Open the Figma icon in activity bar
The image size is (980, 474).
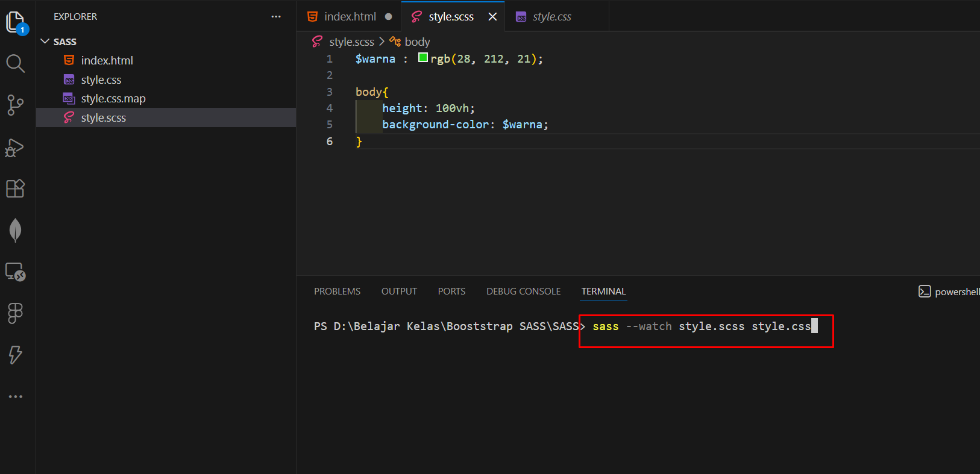point(15,313)
